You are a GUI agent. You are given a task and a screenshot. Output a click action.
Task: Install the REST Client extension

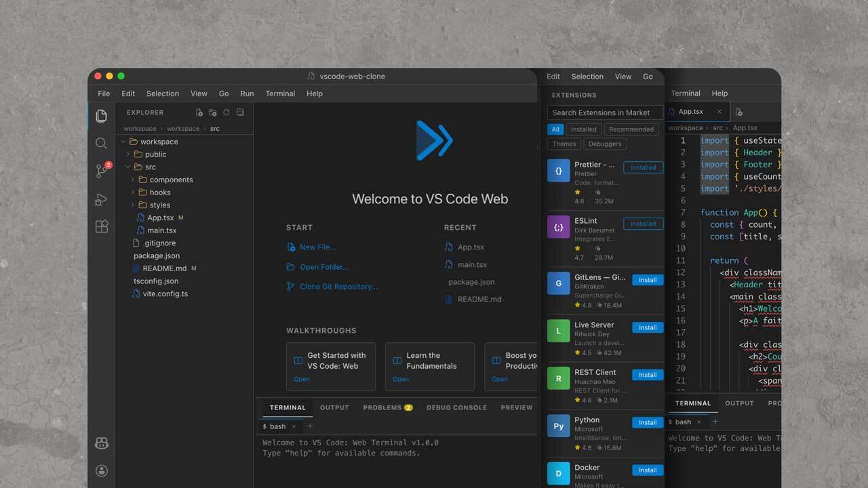click(x=648, y=375)
